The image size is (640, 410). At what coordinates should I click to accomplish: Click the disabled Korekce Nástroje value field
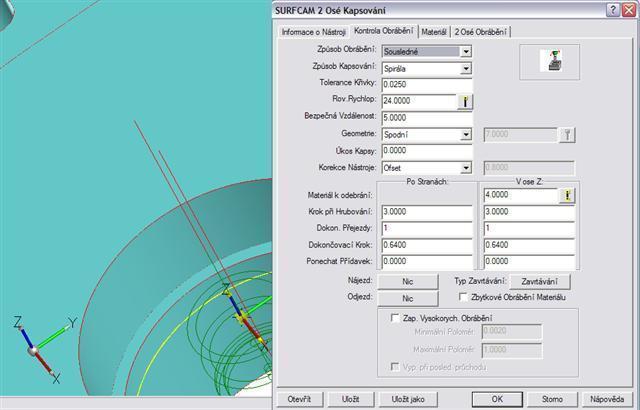point(529,168)
